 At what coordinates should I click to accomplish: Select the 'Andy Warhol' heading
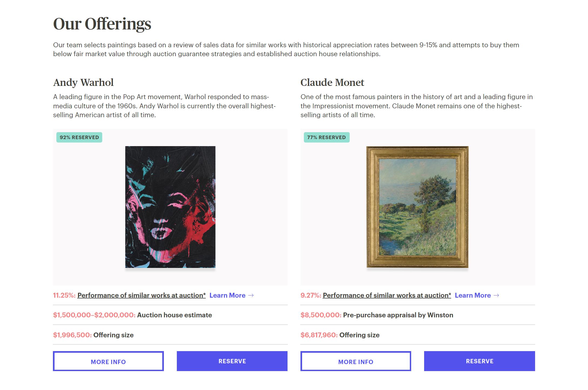(x=83, y=83)
